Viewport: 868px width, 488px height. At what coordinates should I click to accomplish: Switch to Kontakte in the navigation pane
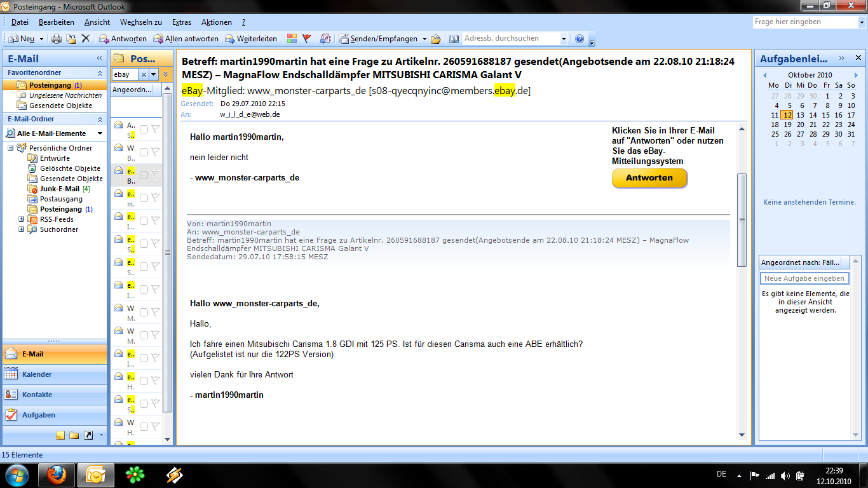(x=55, y=395)
